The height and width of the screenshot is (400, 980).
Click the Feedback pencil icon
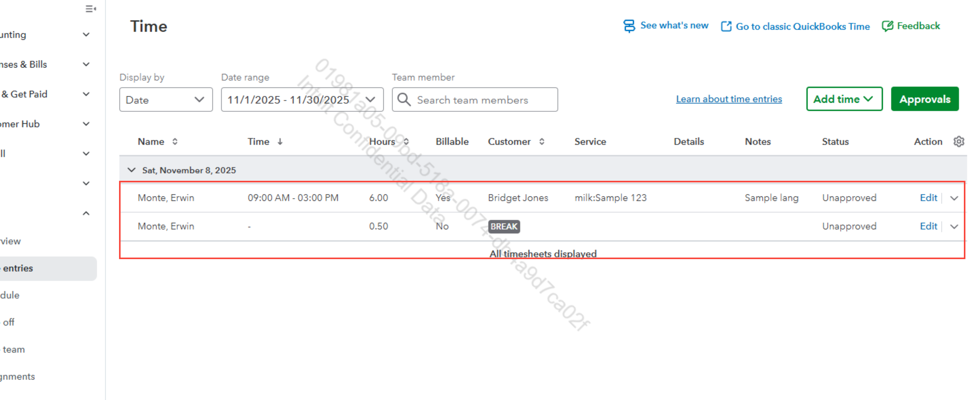click(887, 26)
